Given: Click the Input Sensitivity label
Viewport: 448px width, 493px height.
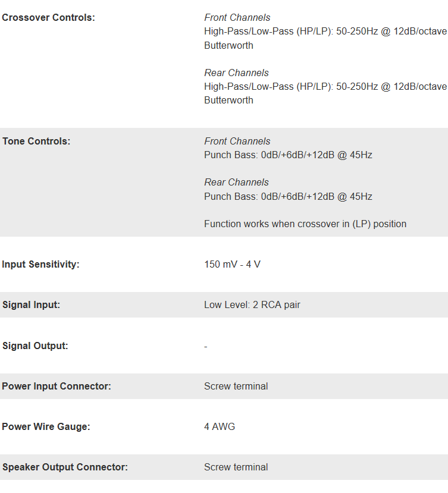Looking at the screenshot, I should click(40, 265).
